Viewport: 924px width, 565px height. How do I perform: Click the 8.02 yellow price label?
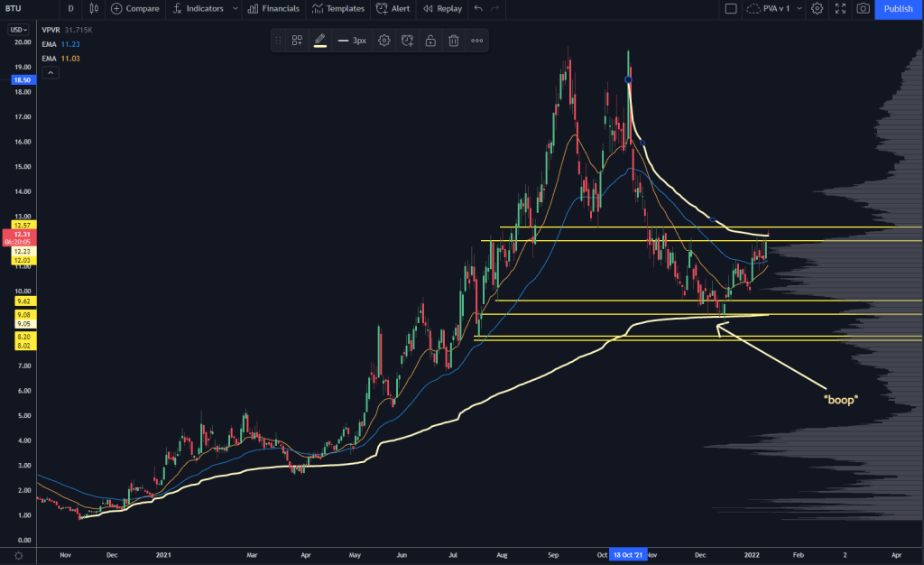pos(23,346)
